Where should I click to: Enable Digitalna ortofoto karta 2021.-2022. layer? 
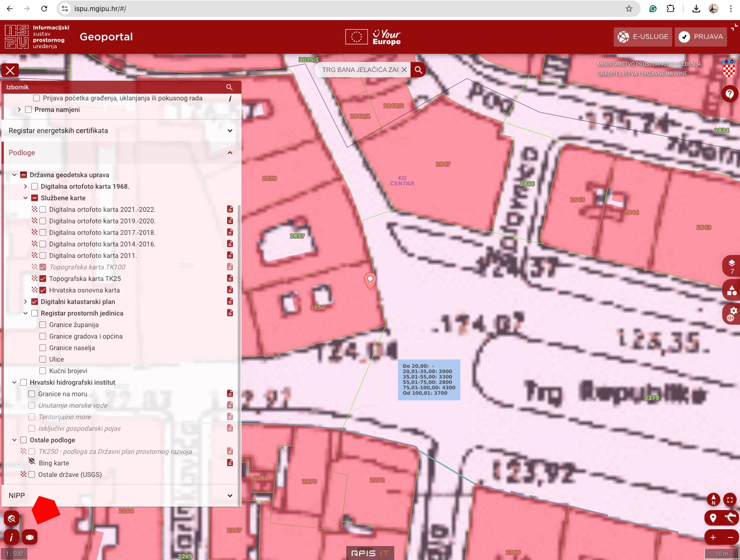(43, 209)
